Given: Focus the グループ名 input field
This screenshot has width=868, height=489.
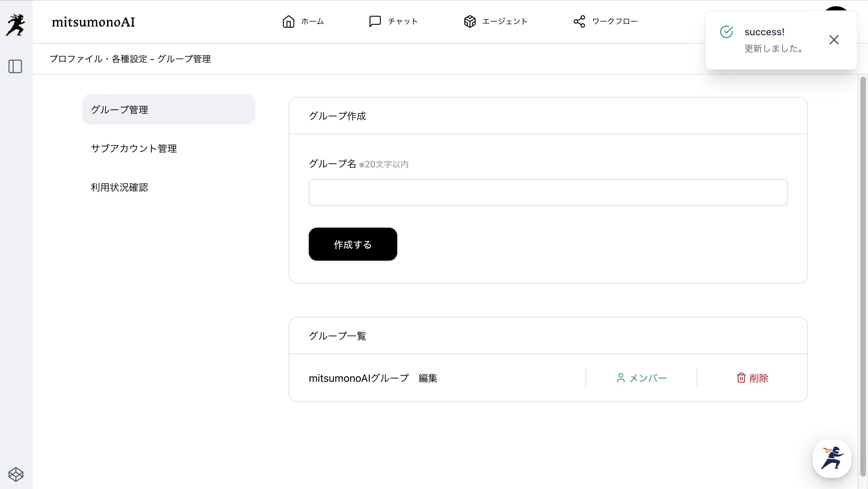Looking at the screenshot, I should tap(548, 192).
